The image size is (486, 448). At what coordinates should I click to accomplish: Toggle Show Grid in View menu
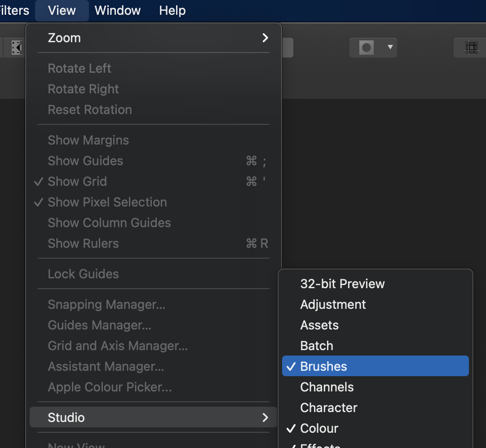(x=77, y=181)
